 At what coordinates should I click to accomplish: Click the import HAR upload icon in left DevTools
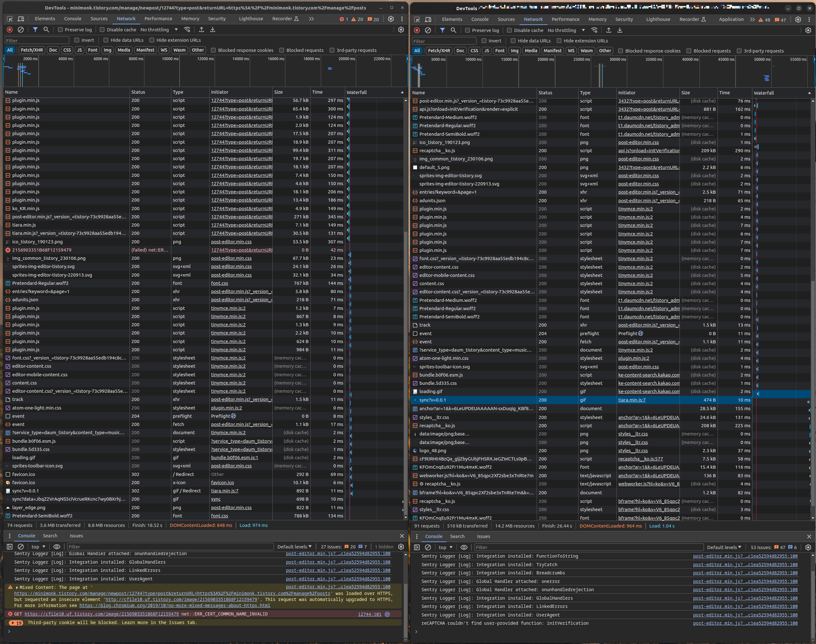pyautogui.click(x=201, y=29)
